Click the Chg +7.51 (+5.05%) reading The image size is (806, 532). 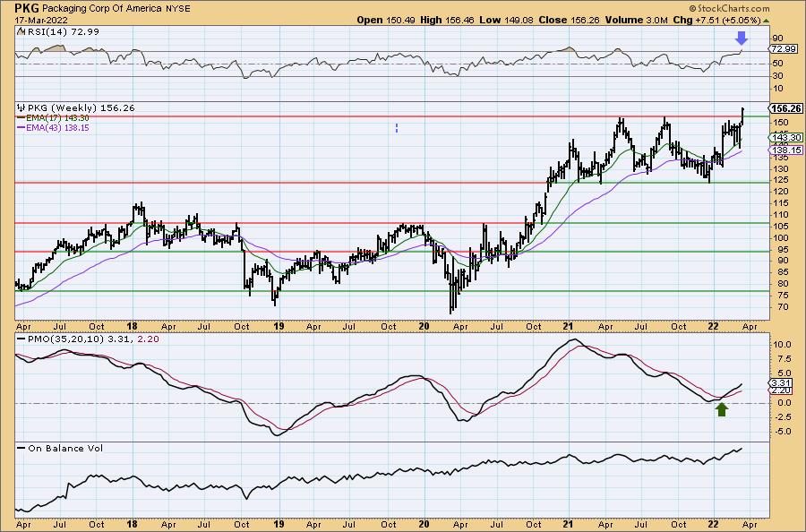[x=716, y=20]
